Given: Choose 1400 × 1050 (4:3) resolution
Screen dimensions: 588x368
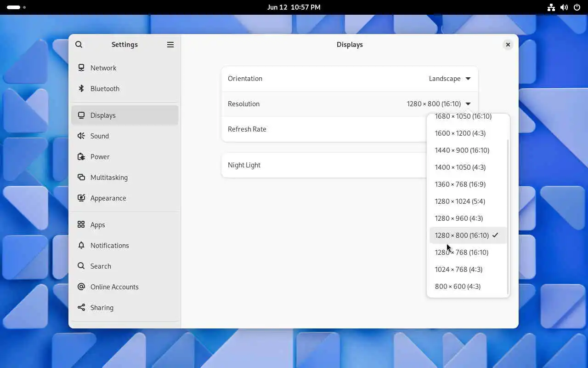Looking at the screenshot, I should 468,167.
